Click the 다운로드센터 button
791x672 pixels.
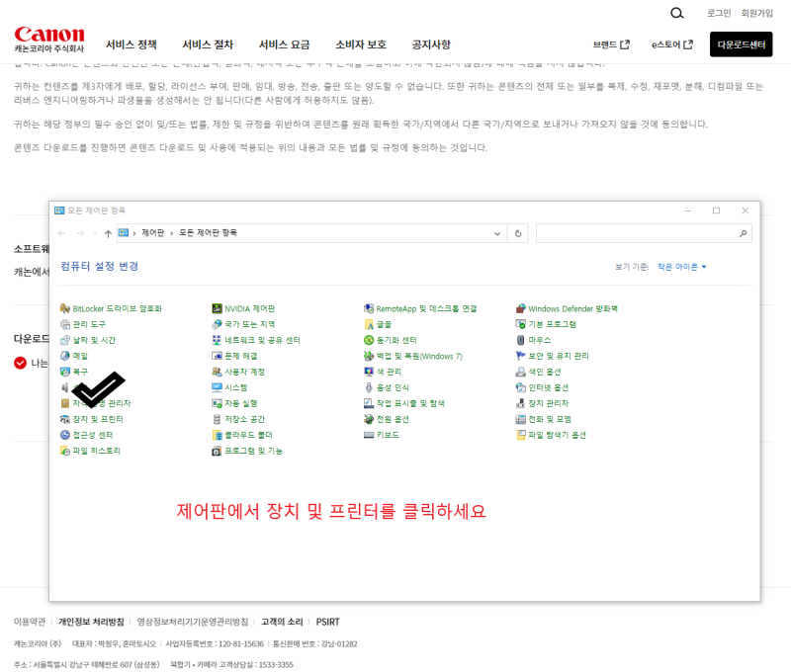click(x=740, y=43)
